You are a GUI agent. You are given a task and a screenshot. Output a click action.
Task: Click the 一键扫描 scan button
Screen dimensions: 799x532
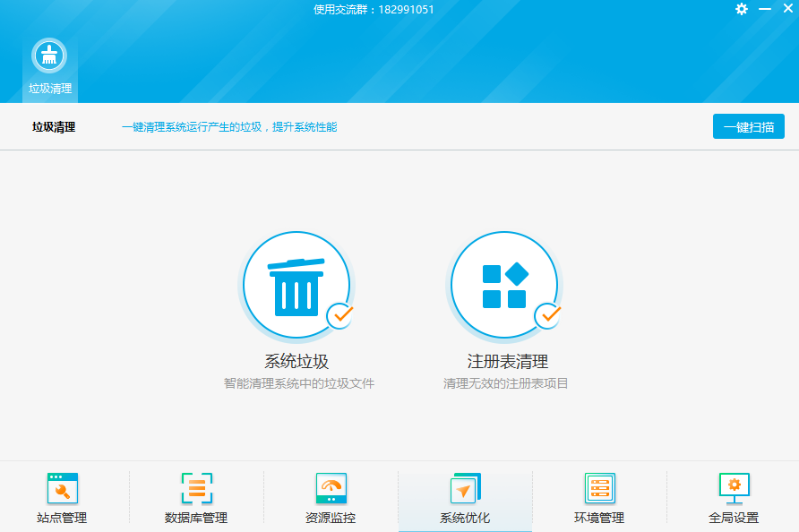[x=748, y=126]
